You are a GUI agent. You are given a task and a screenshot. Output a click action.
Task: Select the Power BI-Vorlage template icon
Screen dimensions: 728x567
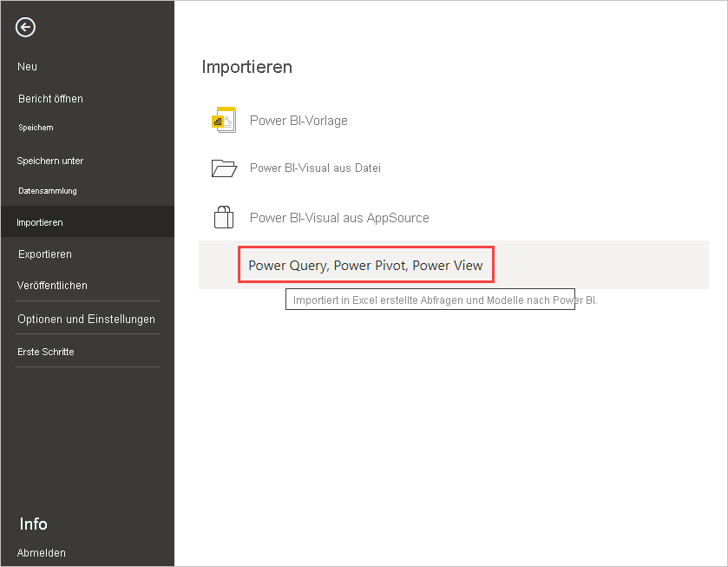click(x=223, y=120)
